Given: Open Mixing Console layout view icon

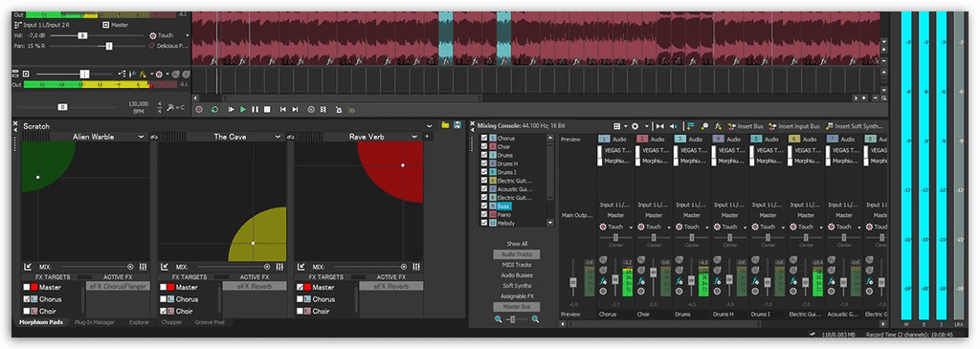Looking at the screenshot, I should click(x=617, y=125).
